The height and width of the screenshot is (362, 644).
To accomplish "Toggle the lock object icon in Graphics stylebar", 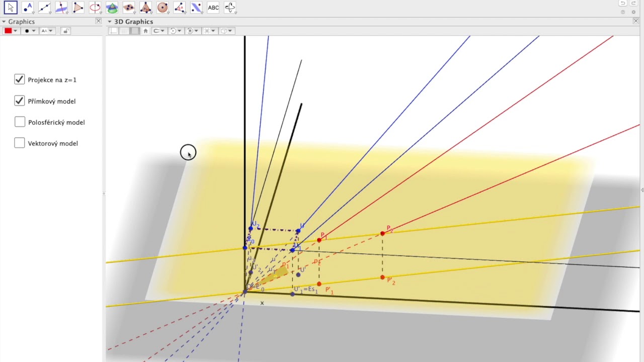I will (x=65, y=31).
